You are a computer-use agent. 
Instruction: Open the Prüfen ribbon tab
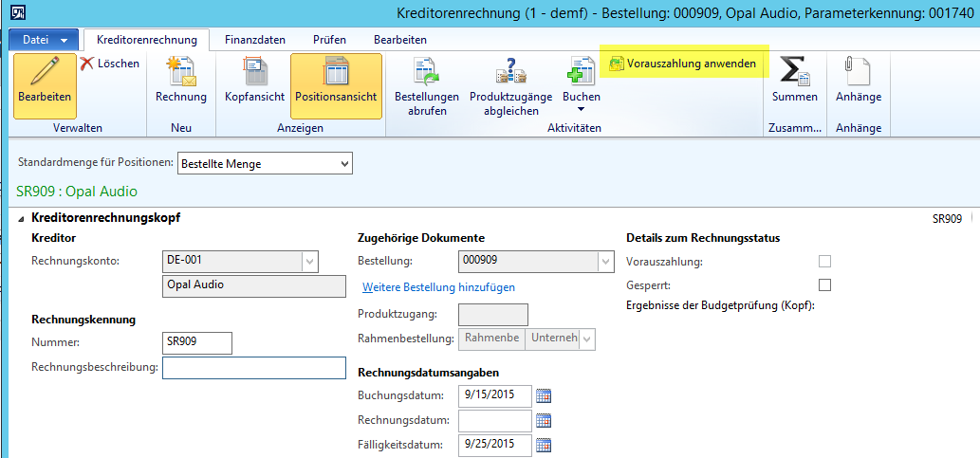pos(329,40)
